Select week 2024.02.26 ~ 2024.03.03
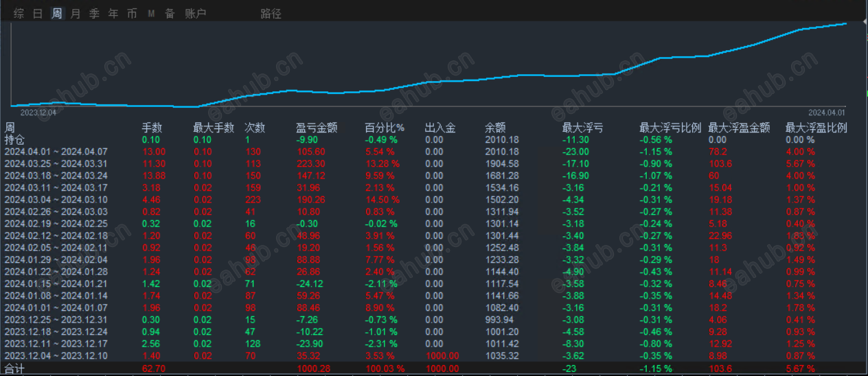Screen dimensions: 868x376 coord(56,211)
